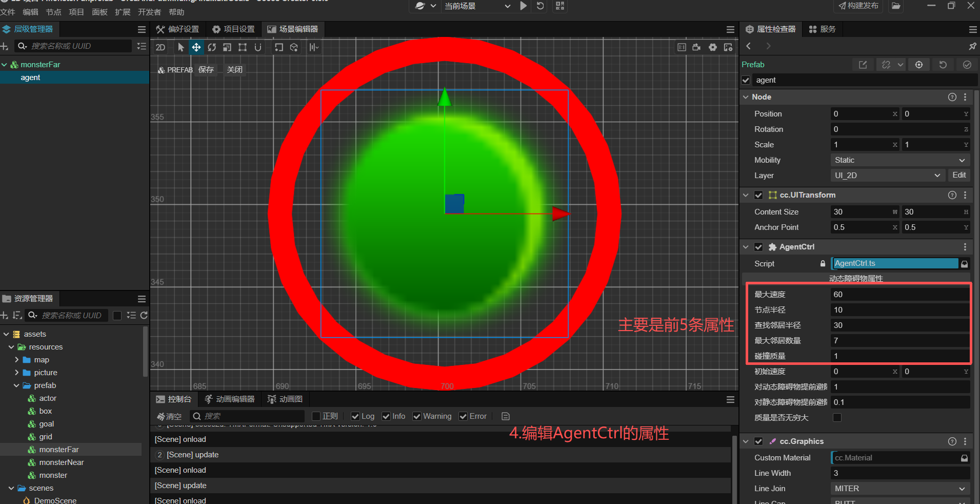The height and width of the screenshot is (504, 980).
Task: Select the scale tool in scene toolbar
Action: [227, 47]
